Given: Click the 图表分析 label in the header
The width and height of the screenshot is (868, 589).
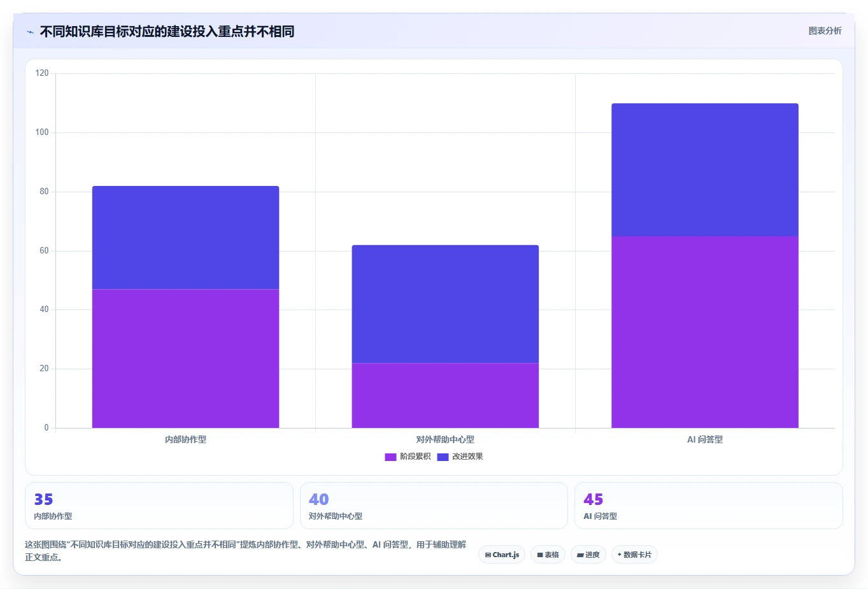Looking at the screenshot, I should (x=825, y=31).
